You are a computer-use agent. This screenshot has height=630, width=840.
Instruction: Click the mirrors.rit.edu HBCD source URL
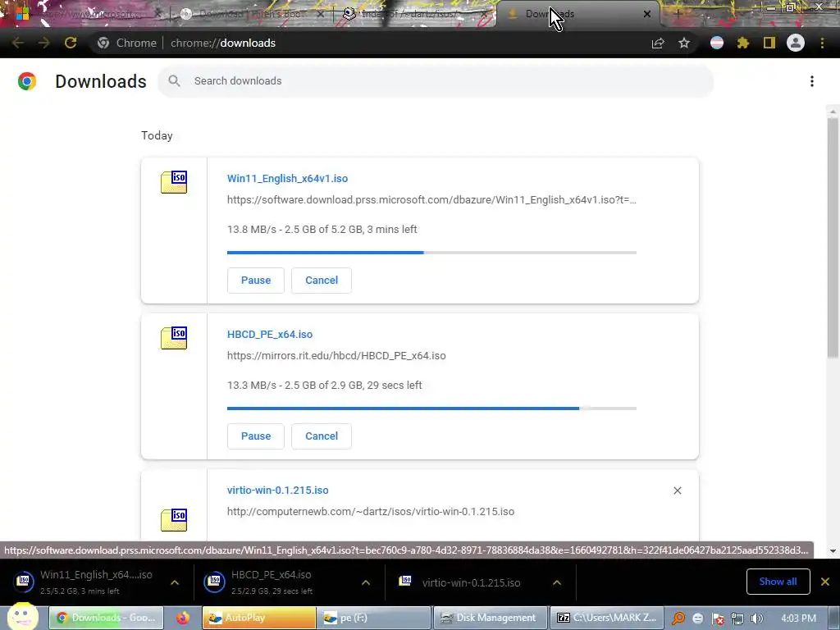coord(336,356)
